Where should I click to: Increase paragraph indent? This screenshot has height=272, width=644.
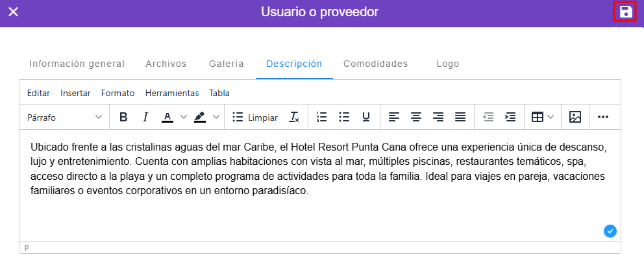coord(510,117)
